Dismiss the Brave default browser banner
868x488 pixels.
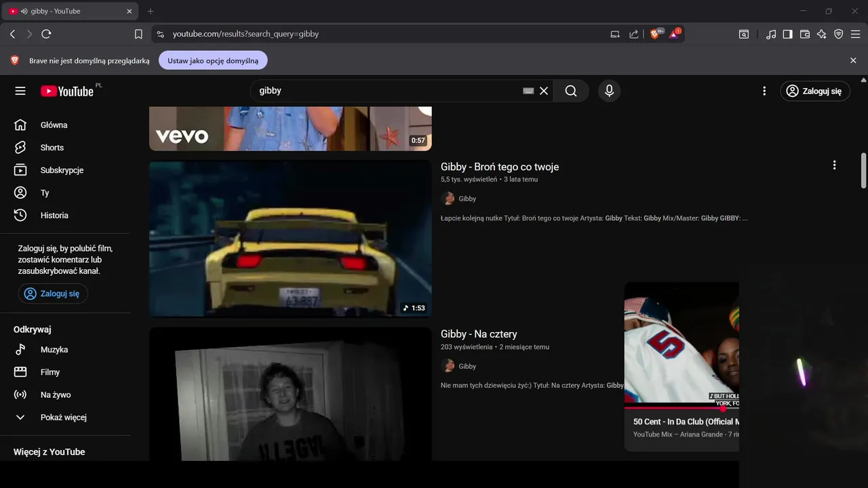[853, 60]
